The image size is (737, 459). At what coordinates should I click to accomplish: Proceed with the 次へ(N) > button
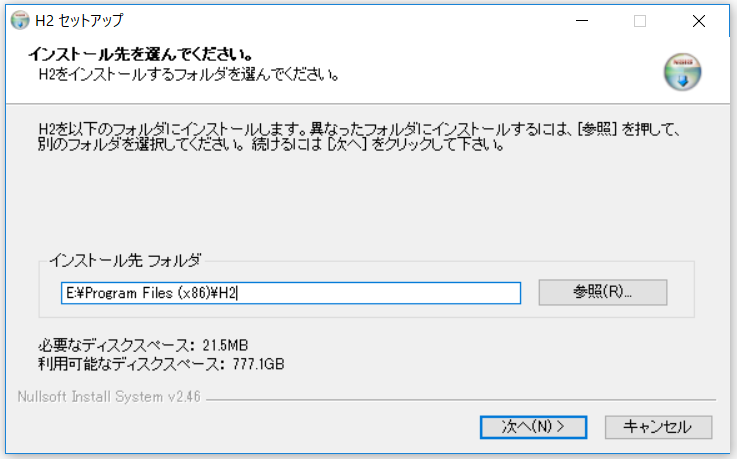pyautogui.click(x=533, y=427)
